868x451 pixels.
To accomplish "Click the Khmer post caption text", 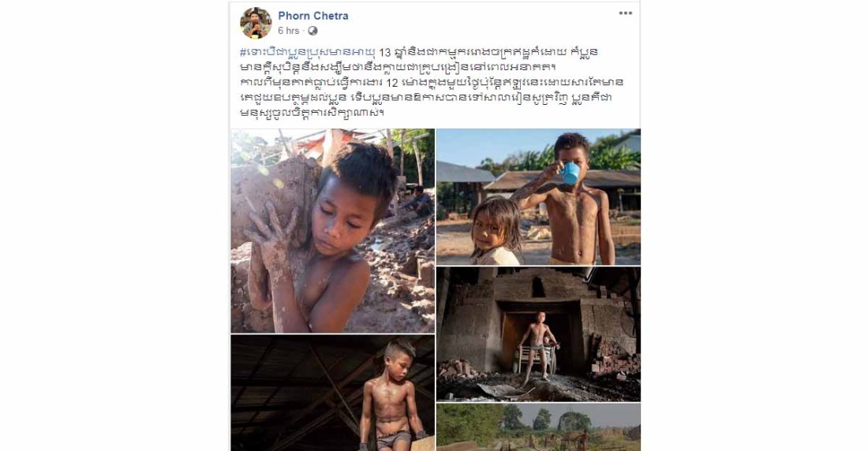I will [432, 83].
